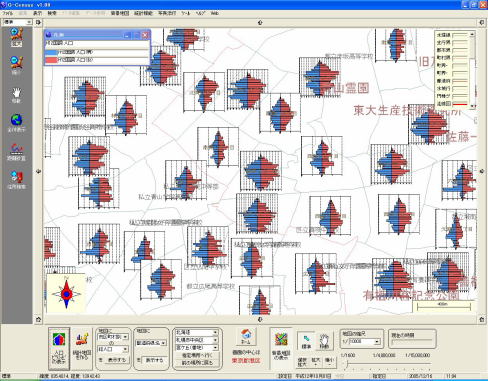Image resolution: width=488 pixels, height=381 pixels.
Task: Click the statistical map bar-chart icon
Action: (x=82, y=347)
